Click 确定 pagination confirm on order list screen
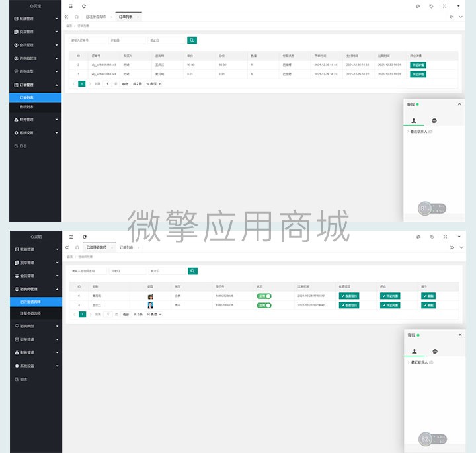The height and width of the screenshot is (453, 476). (125, 84)
